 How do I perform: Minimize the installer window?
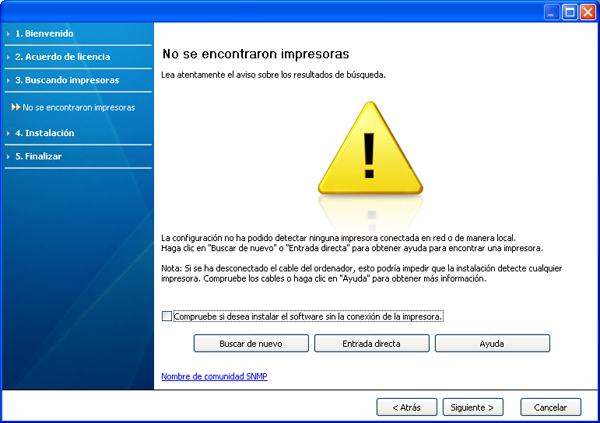click(551, 12)
